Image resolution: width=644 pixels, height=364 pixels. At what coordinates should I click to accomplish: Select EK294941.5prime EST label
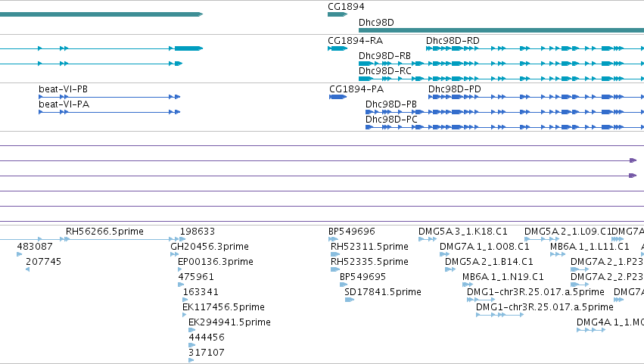pos(229,322)
